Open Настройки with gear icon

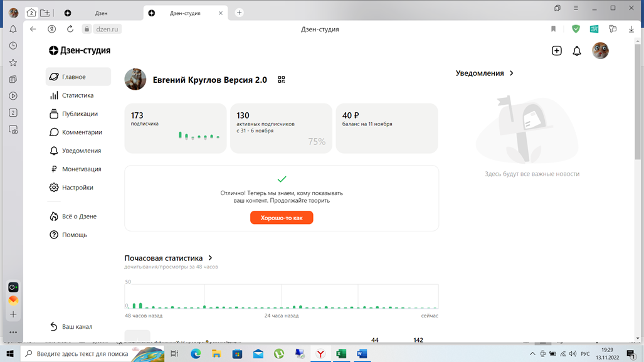pyautogui.click(x=71, y=188)
